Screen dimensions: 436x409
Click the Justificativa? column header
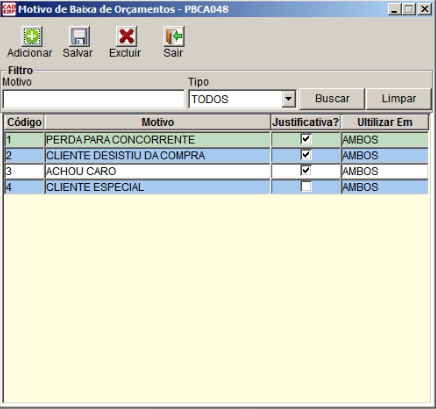(305, 122)
